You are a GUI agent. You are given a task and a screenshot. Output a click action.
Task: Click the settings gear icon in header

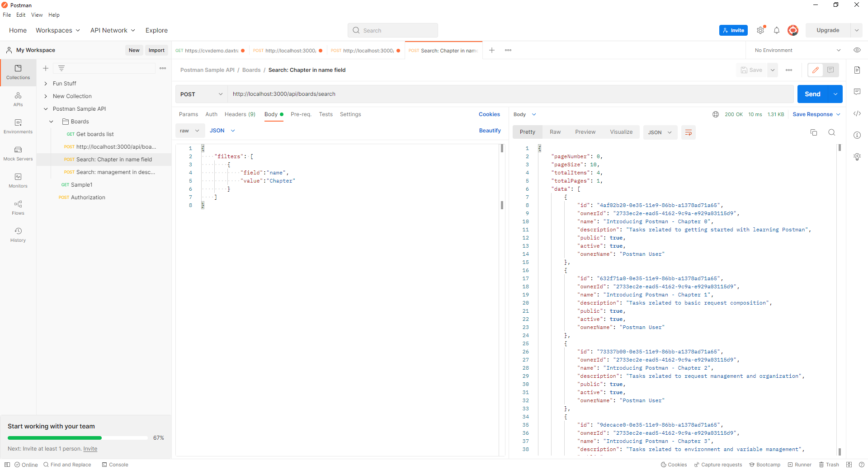(x=760, y=30)
